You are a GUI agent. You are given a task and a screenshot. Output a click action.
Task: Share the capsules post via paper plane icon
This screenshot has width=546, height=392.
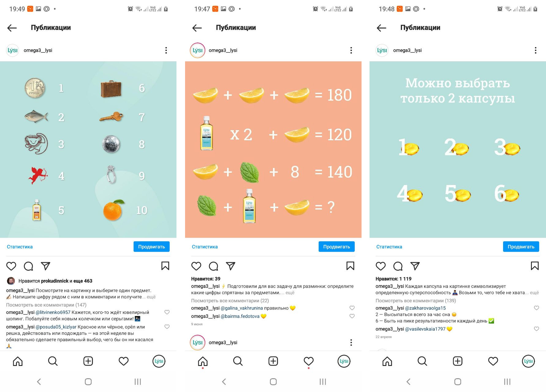pyautogui.click(x=415, y=266)
